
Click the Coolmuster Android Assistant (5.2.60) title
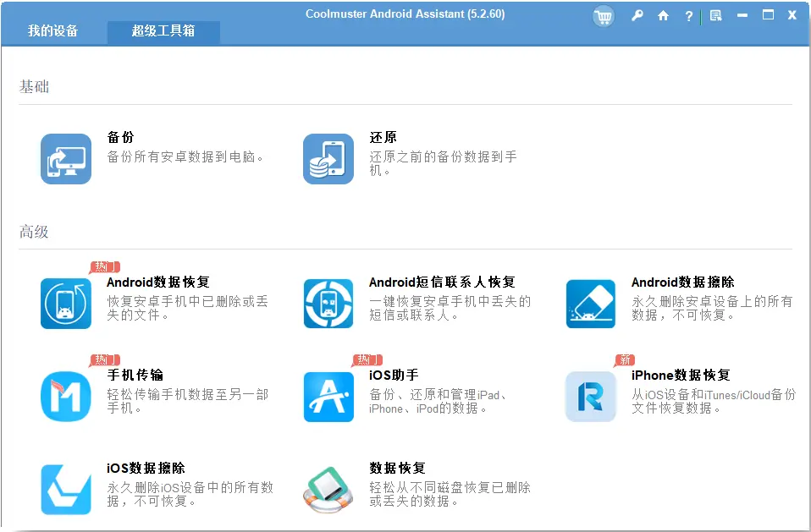[x=405, y=14]
